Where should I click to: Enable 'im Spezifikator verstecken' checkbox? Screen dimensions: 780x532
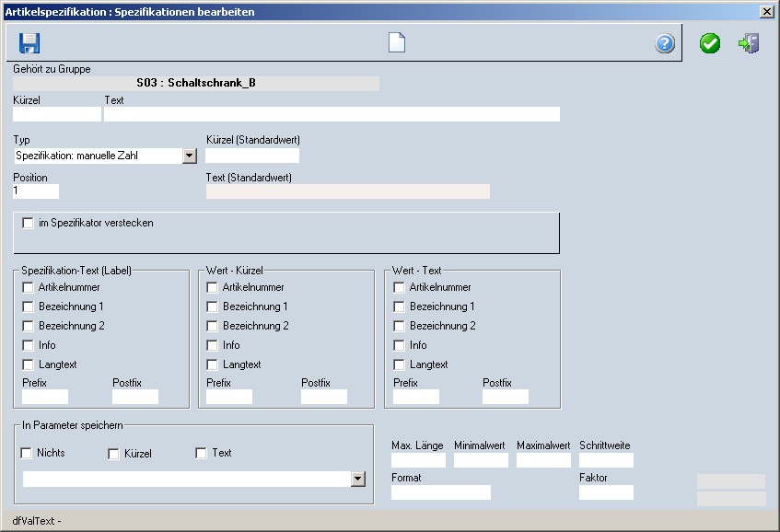pyautogui.click(x=29, y=223)
